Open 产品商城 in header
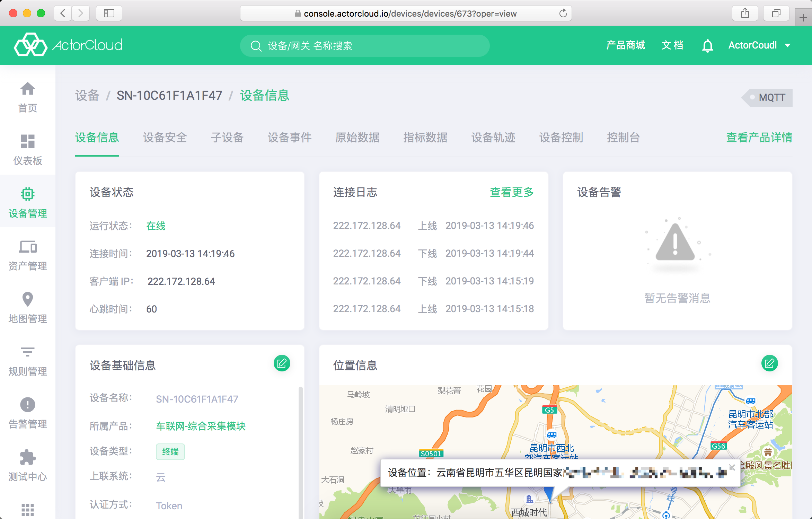812x519 pixels. [x=626, y=45]
